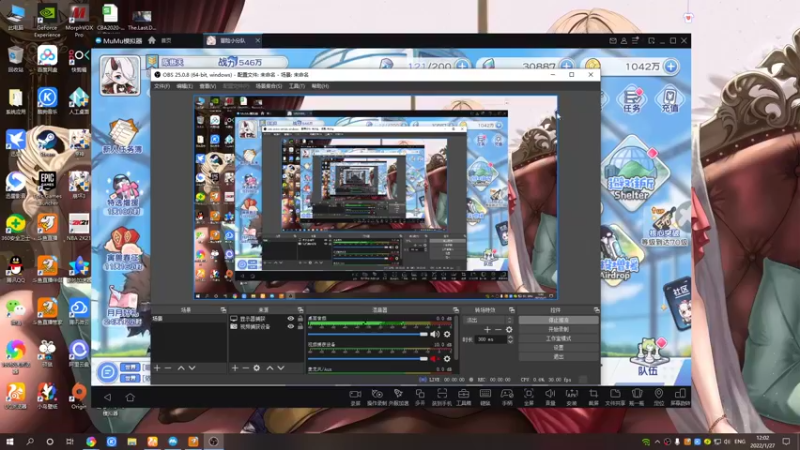The image size is (800, 450).
Task: Undock the Scene Transitions panel using its header icon
Action: tap(511, 310)
